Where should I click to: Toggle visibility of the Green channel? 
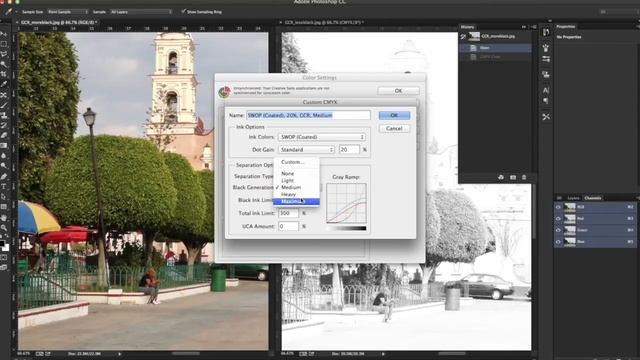(558, 230)
